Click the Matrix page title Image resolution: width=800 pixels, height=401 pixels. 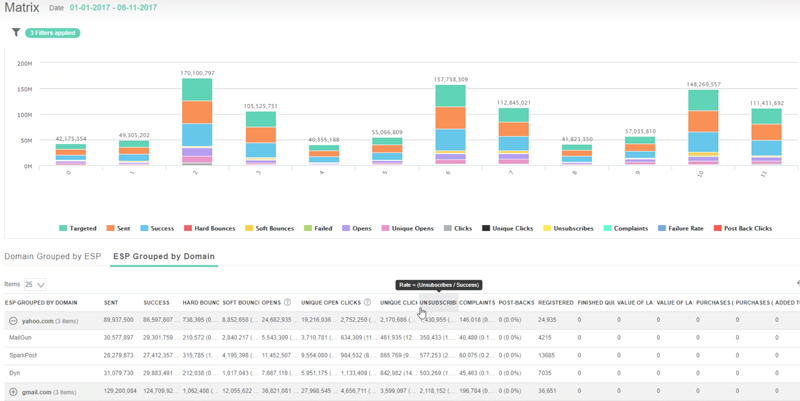(21, 8)
